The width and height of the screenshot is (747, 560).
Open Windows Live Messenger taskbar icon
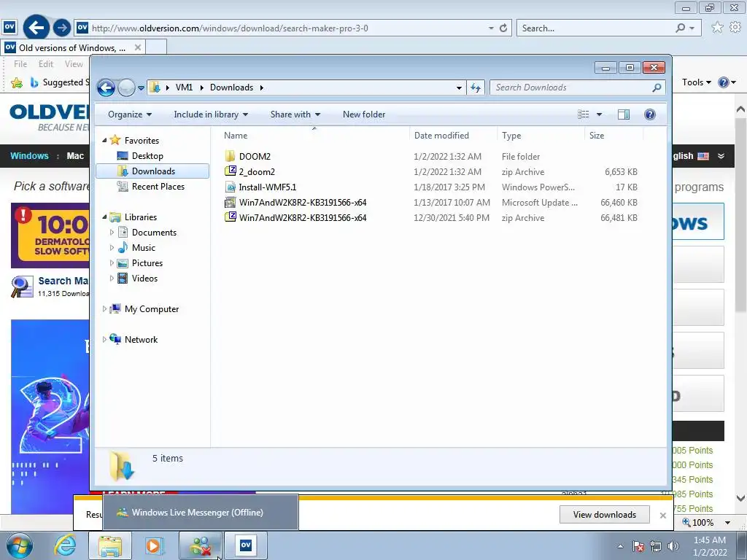click(201, 545)
